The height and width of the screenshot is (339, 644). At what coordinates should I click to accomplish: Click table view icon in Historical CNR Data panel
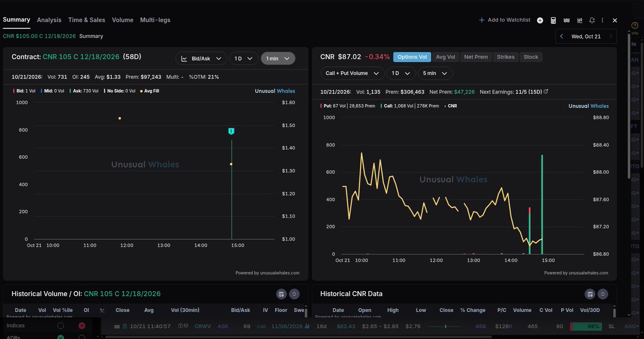pyautogui.click(x=590, y=294)
